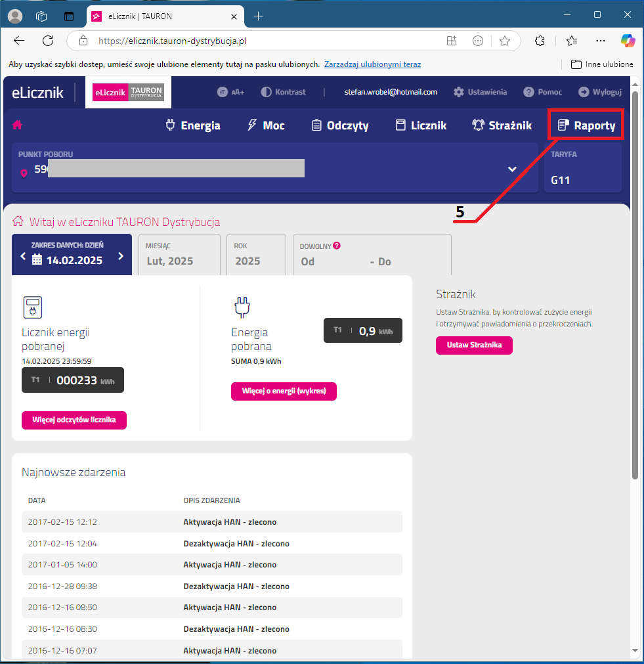Click the TARYFA G11 box
644x664 pixels.
click(x=582, y=167)
